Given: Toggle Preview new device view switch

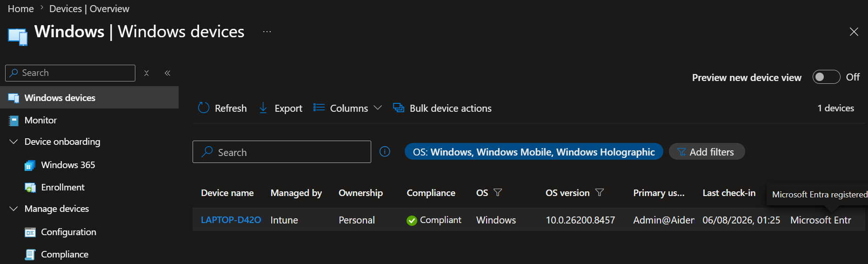Looking at the screenshot, I should tap(826, 77).
